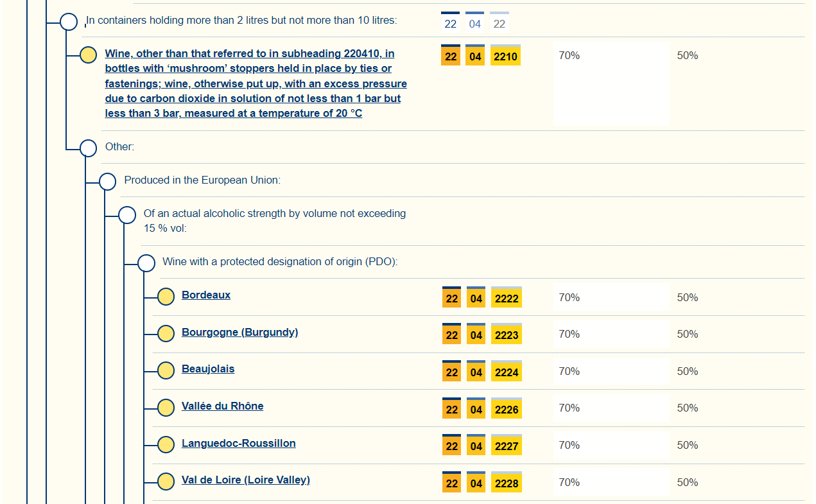The image size is (816, 504).
Task: Click the yellow node beside Vallée du Rhône
Action: point(166,407)
